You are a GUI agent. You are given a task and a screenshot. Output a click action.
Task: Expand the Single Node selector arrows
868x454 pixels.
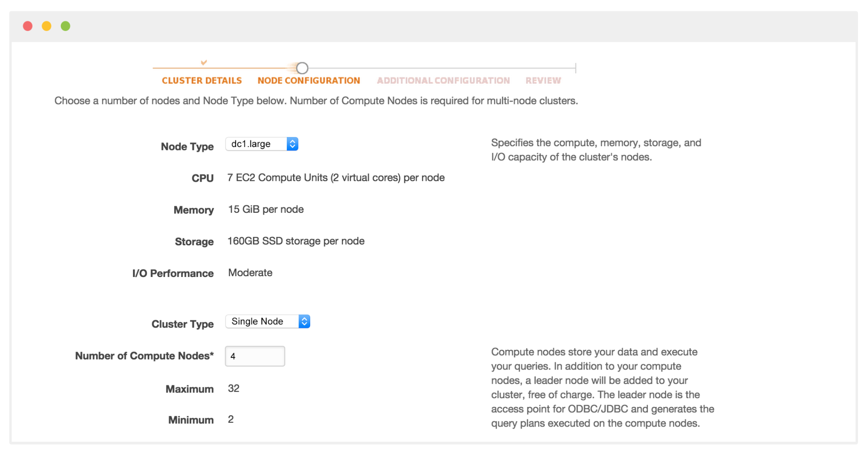pyautogui.click(x=304, y=321)
